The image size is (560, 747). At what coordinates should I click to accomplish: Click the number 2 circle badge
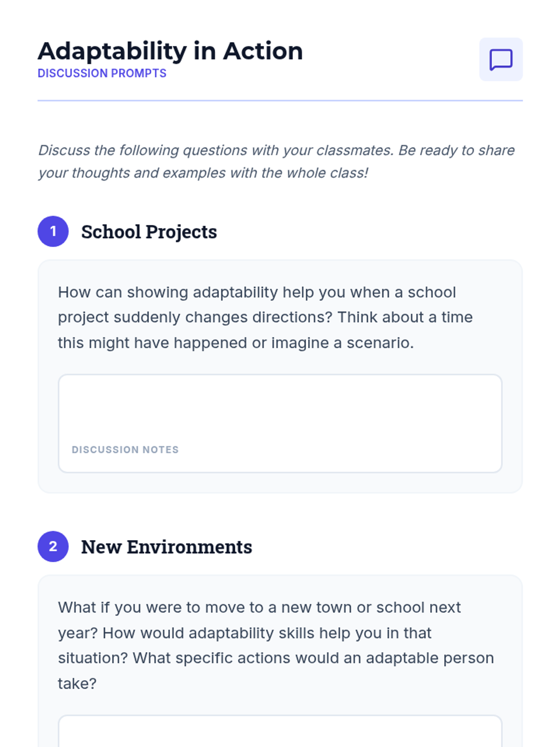pos(53,546)
